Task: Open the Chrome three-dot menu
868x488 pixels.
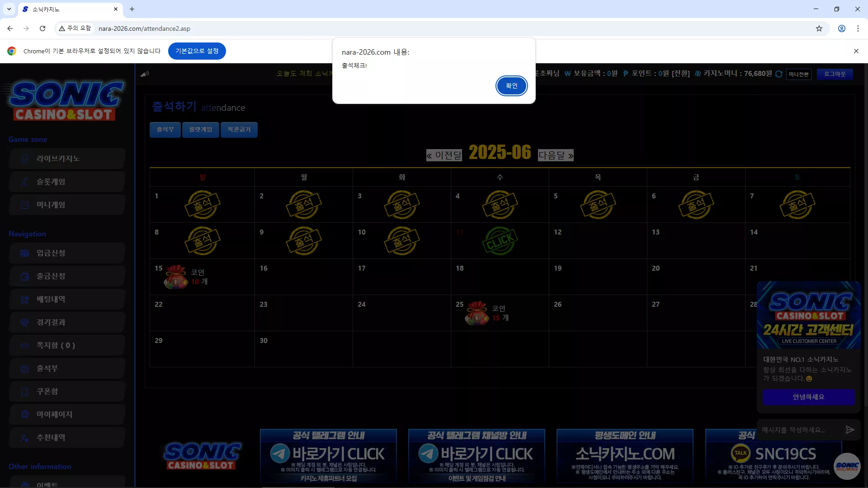Action: [x=858, y=28]
